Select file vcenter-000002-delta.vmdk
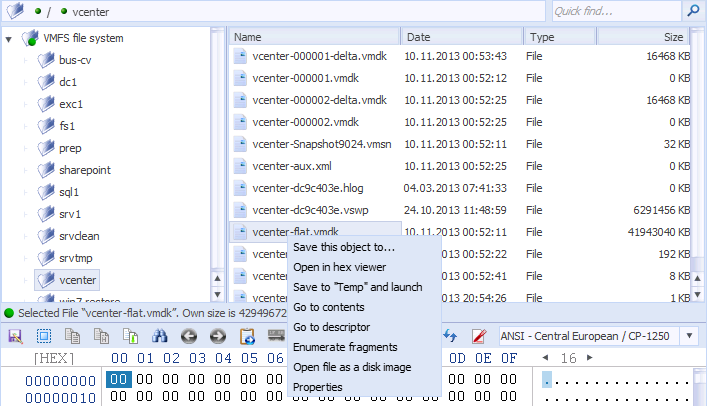Viewport: 707px width, 406px height. click(319, 100)
